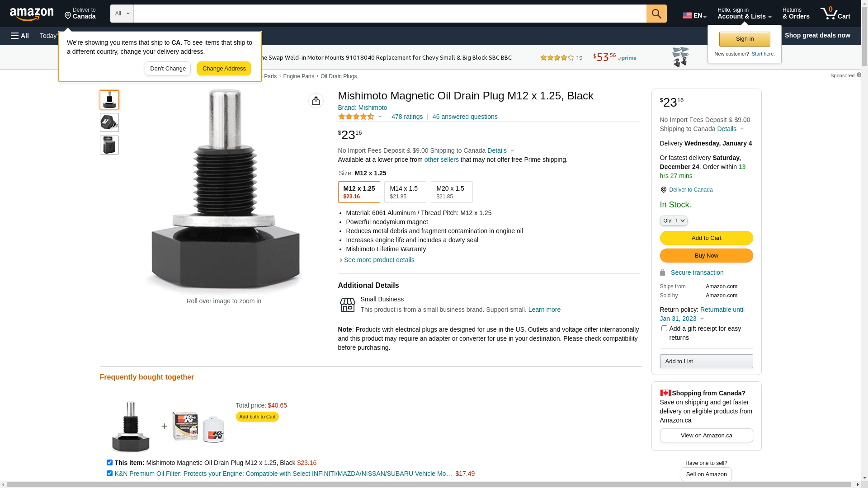Click the star rating icons
Viewport: 868px width, 488px height.
click(356, 117)
